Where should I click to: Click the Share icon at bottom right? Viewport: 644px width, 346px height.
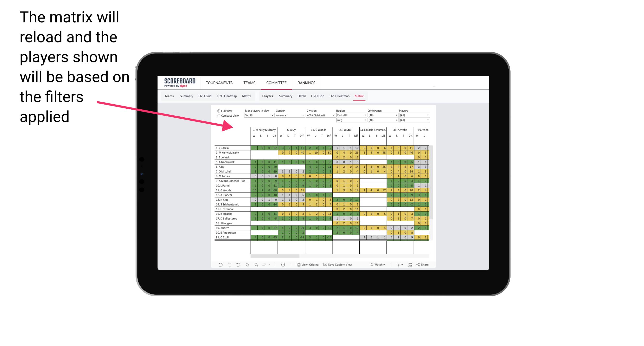coord(423,264)
